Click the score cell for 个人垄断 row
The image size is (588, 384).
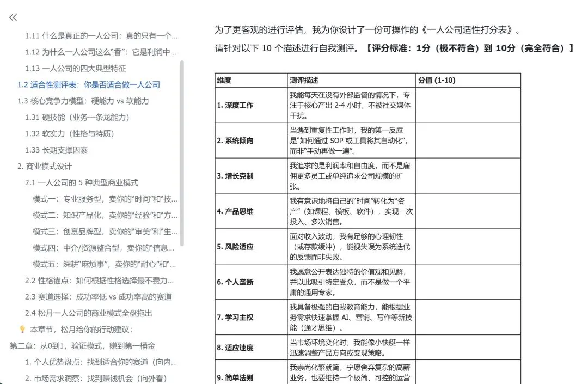pyautogui.click(x=468, y=282)
